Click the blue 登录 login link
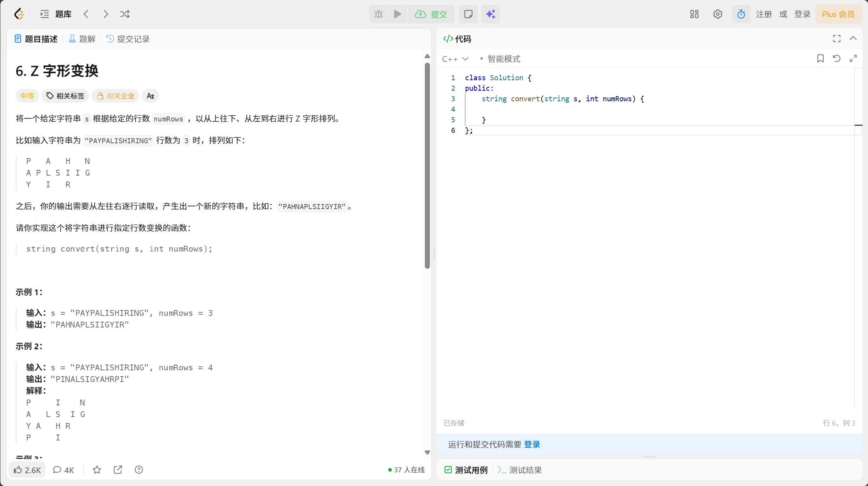This screenshot has height=486, width=868. pyautogui.click(x=532, y=445)
